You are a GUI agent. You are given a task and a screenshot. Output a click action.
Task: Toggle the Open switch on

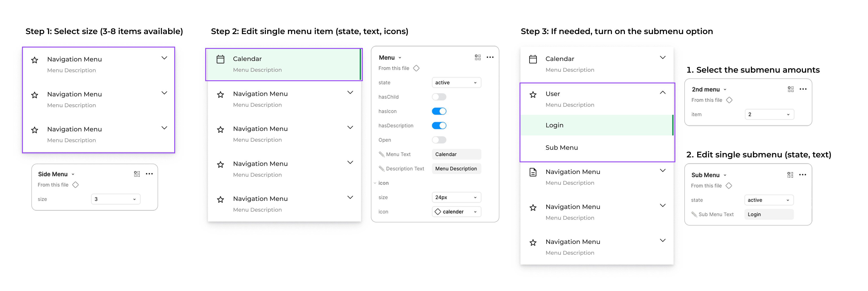(x=439, y=140)
